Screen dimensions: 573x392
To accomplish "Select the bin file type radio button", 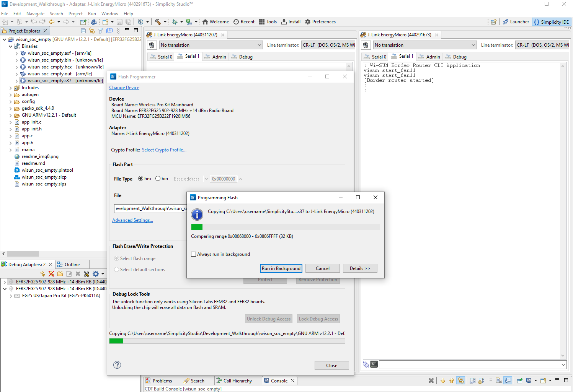I will click(158, 179).
